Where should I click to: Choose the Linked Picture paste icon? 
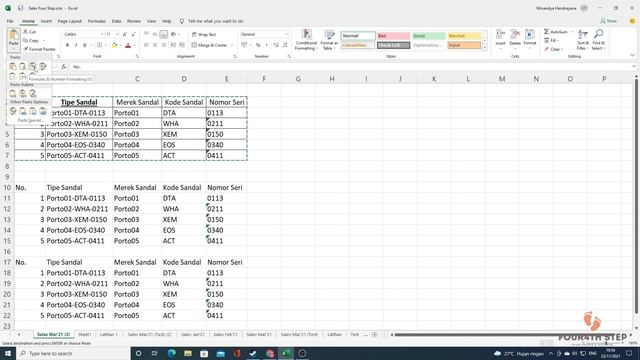click(42, 111)
